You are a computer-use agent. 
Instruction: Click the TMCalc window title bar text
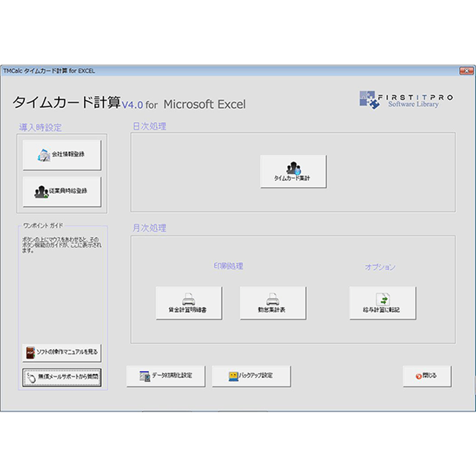[49, 71]
